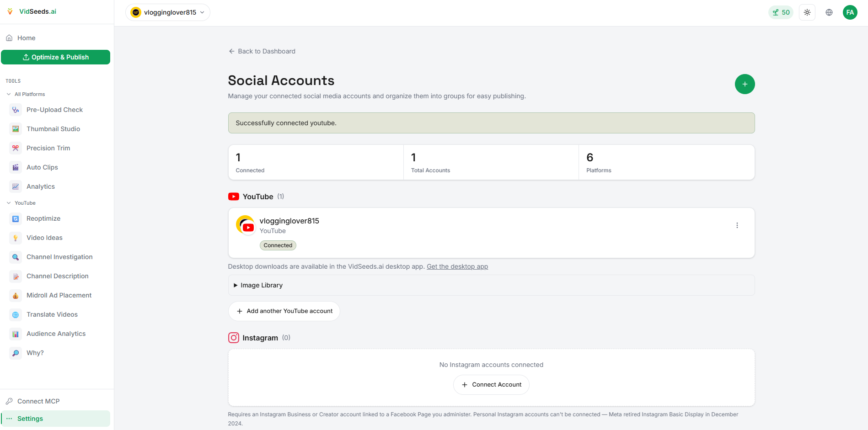This screenshot has height=430, width=868.
Task: Open Thumbnail Studio picture icon
Action: click(x=16, y=129)
